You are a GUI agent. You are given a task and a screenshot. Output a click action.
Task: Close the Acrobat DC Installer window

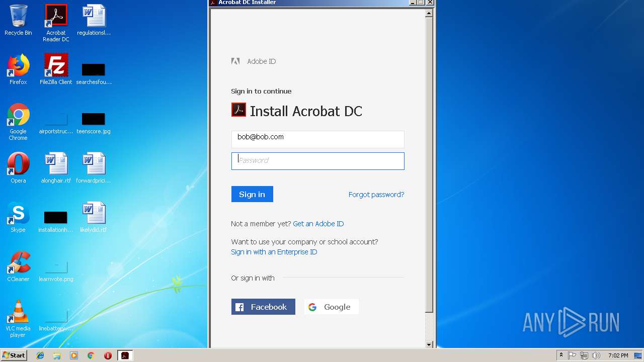[x=430, y=3]
